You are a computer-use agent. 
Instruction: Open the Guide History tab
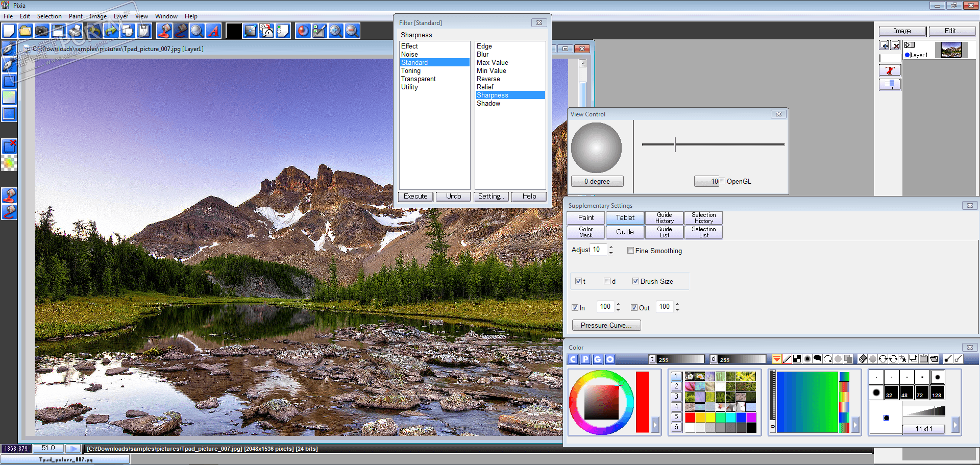[x=665, y=218]
